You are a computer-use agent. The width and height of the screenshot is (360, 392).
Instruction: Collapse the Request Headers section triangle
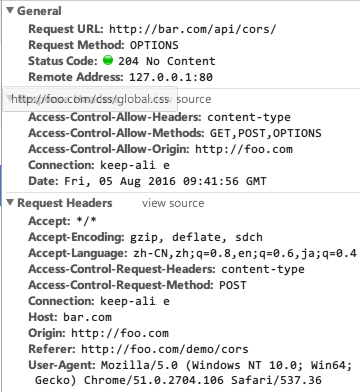pyautogui.click(x=10, y=203)
